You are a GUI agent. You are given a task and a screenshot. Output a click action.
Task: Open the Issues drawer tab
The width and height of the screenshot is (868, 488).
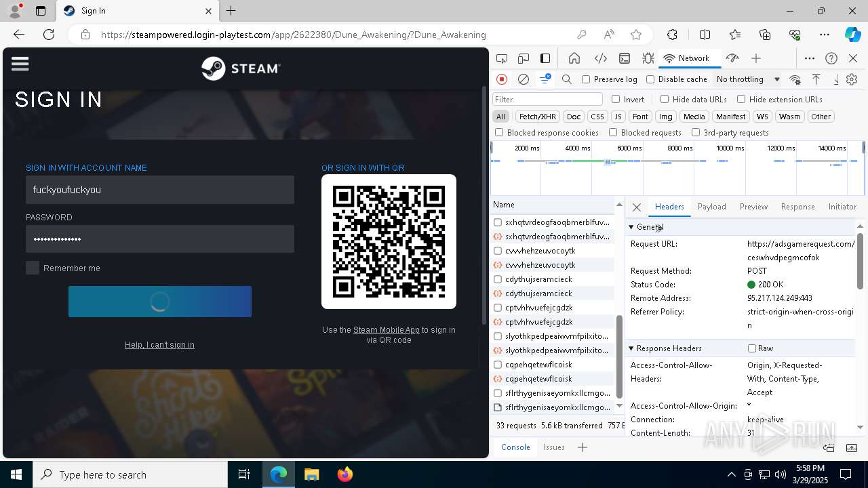point(554,447)
